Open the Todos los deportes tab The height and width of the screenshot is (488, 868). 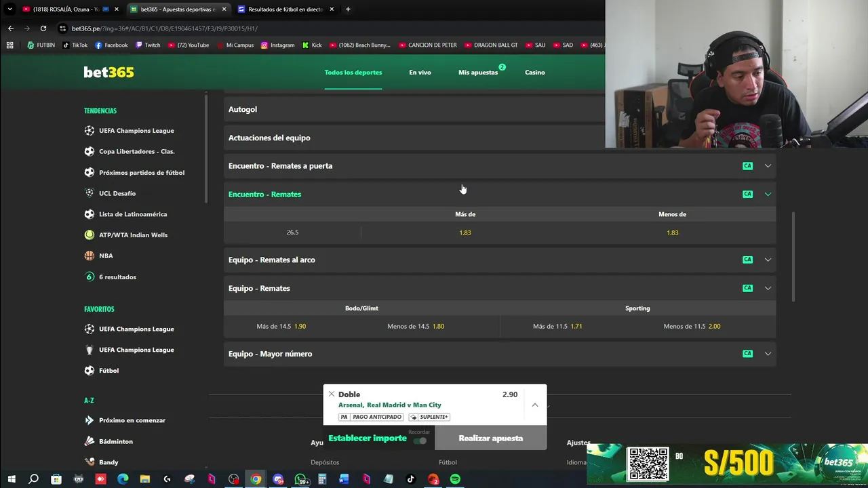[x=353, y=73]
